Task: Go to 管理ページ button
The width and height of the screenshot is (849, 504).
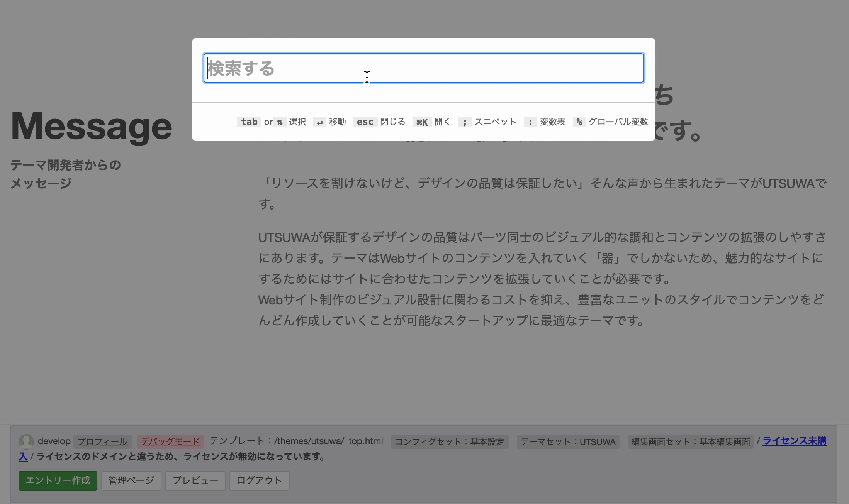Action: [131, 480]
